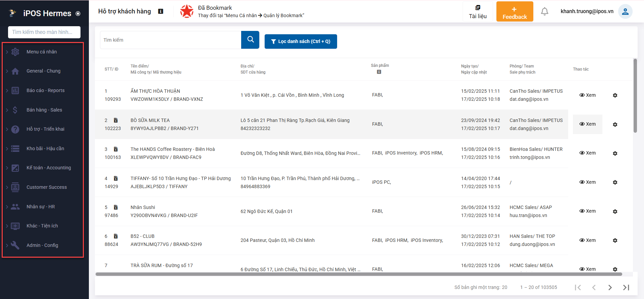Open settings gear for BÒ SỮA MILK TEA
The width and height of the screenshot is (644, 299).
615,124
